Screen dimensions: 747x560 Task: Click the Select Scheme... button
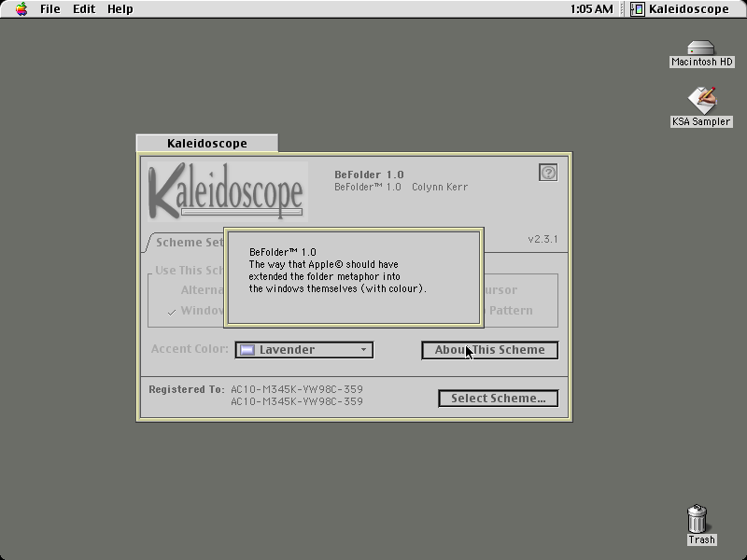coord(499,399)
